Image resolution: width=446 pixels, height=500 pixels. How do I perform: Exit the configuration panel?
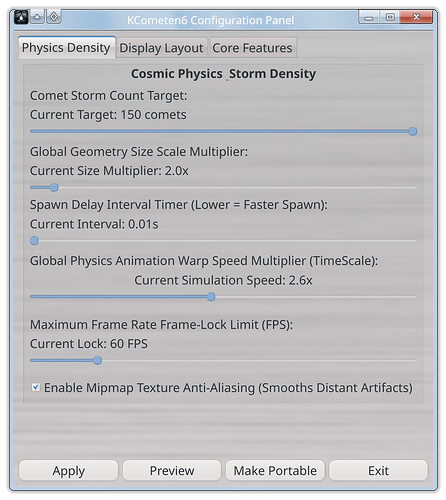[x=378, y=470]
